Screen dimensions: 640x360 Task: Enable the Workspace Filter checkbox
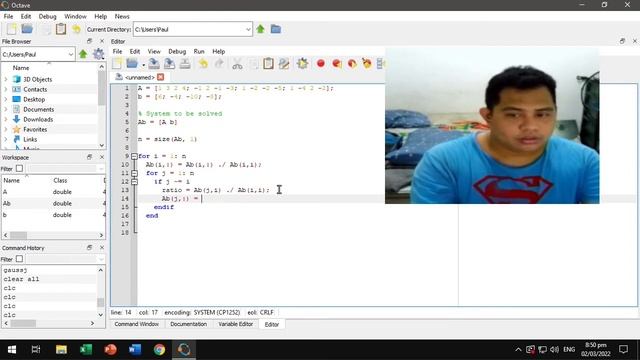[x=19, y=169]
